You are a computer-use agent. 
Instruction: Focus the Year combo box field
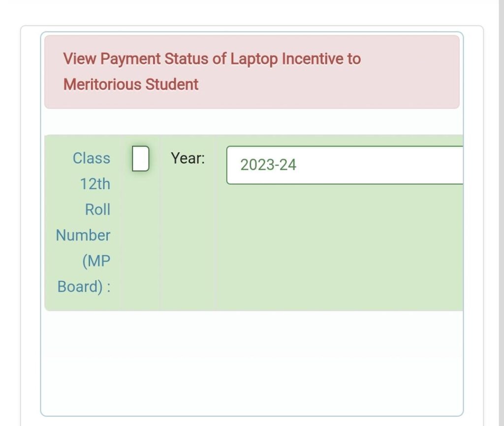tap(345, 165)
